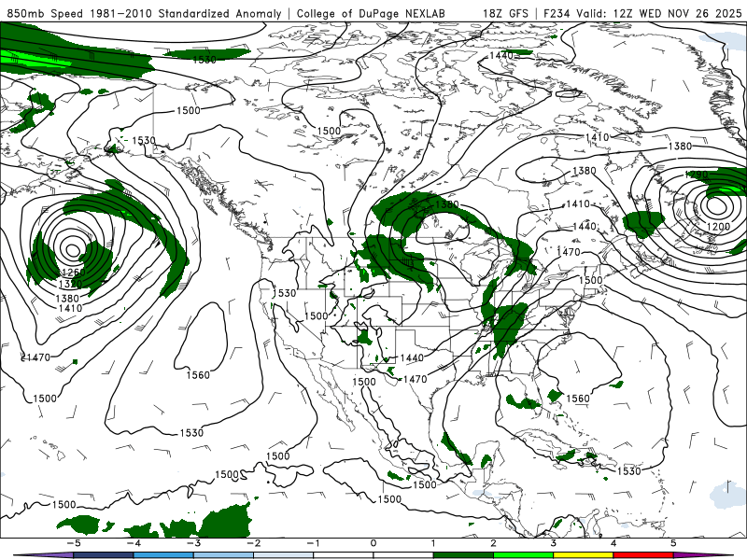
Task: Click the colorbar tick label "0"
Action: pyautogui.click(x=373, y=543)
